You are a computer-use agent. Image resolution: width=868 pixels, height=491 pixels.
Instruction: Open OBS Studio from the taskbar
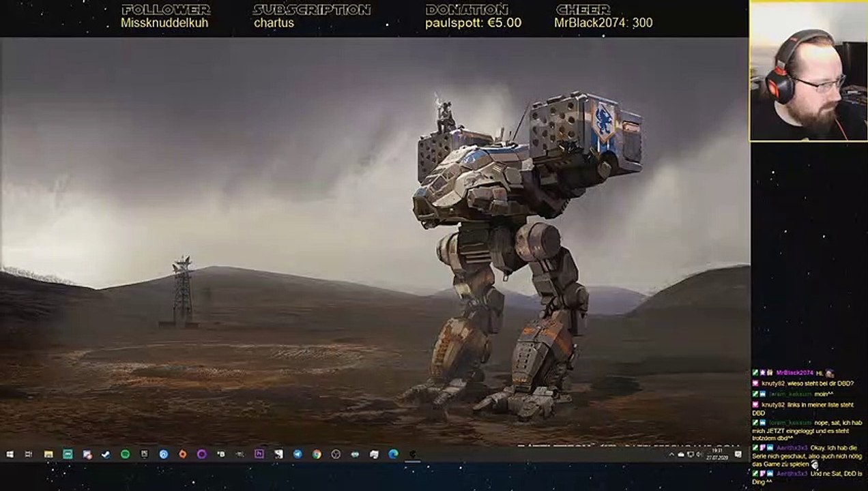point(336,454)
